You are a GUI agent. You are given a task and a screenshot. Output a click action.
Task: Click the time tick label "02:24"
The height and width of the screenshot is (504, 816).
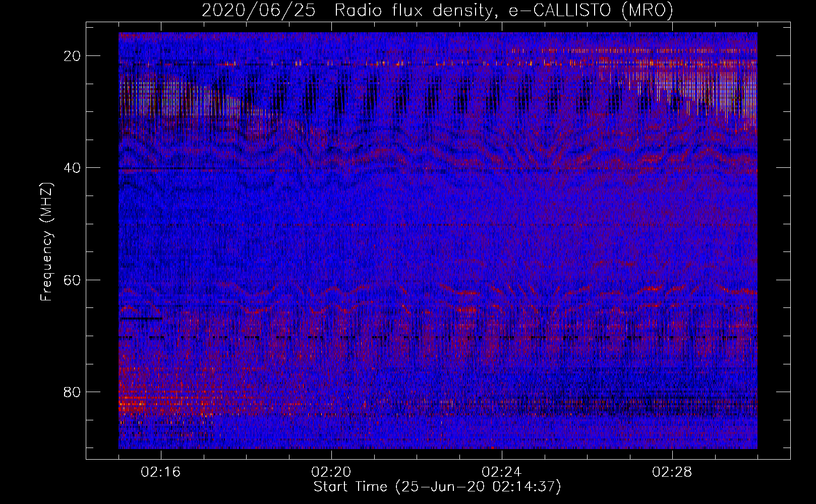pos(502,472)
